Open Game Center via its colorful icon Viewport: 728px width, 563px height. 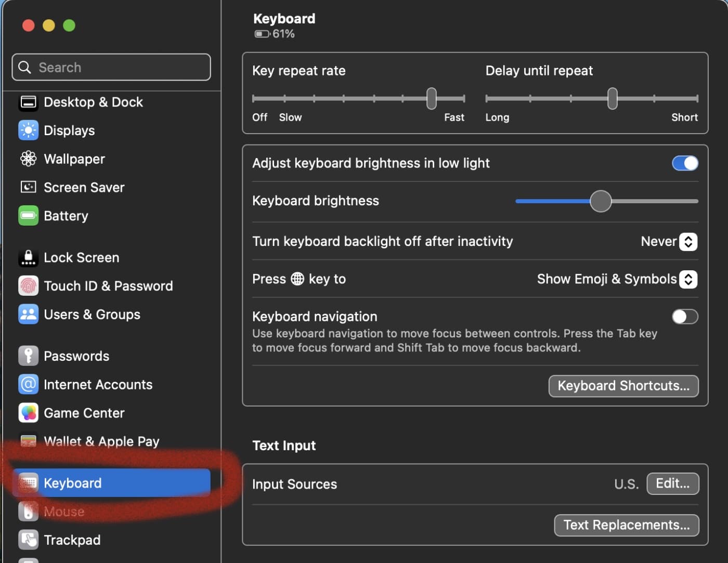coord(28,413)
